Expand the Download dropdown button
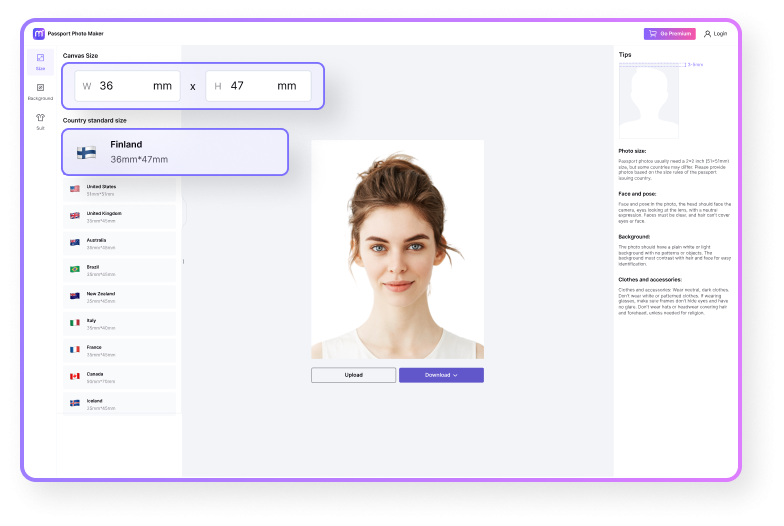Screen dimensions: 784x526 (x=441, y=375)
